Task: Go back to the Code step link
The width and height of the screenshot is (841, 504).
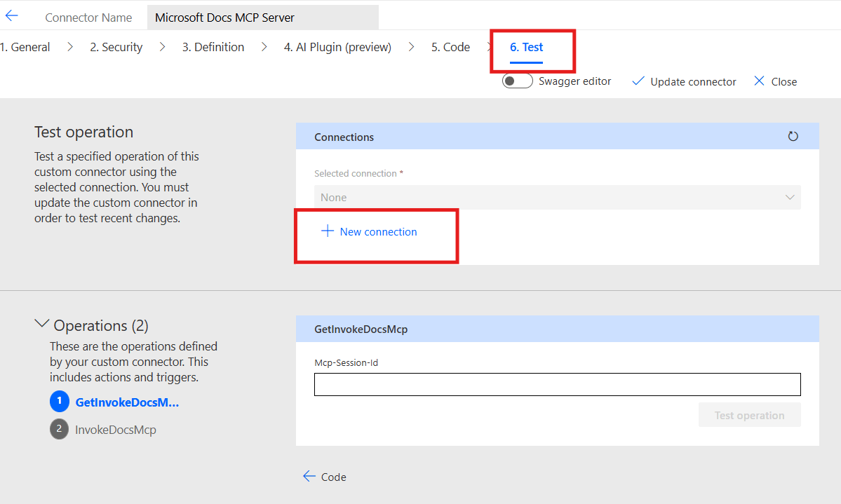Action: tap(333, 477)
